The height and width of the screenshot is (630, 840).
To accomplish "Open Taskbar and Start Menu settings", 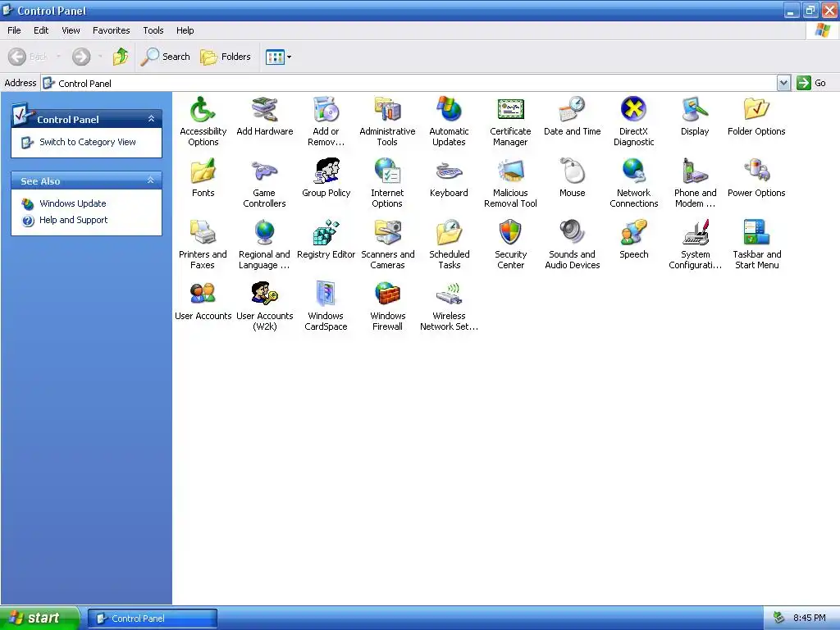I will pos(756,244).
